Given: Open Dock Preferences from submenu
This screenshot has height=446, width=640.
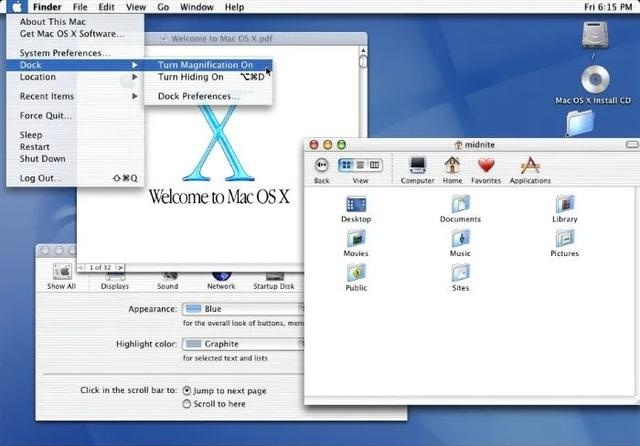Looking at the screenshot, I should coord(208,96).
